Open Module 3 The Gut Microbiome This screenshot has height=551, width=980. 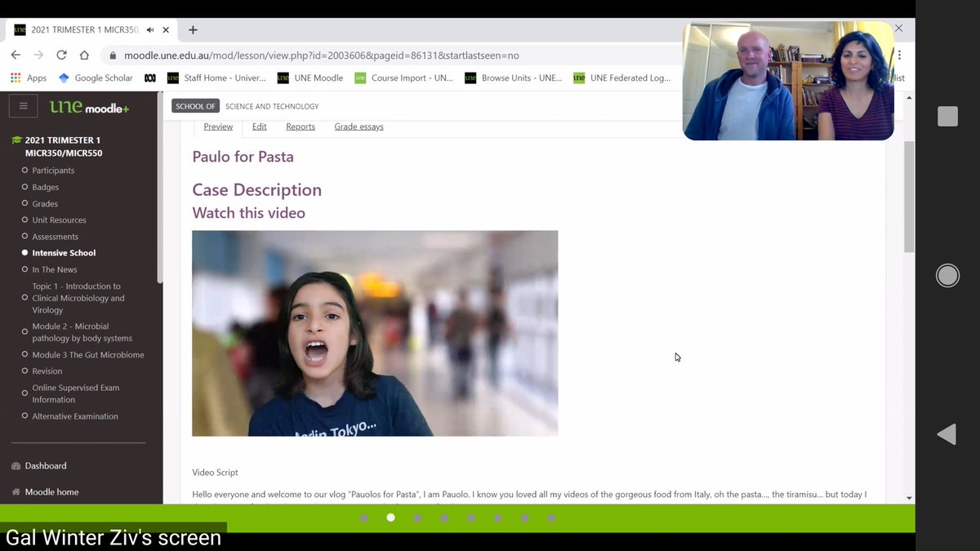tap(88, 355)
